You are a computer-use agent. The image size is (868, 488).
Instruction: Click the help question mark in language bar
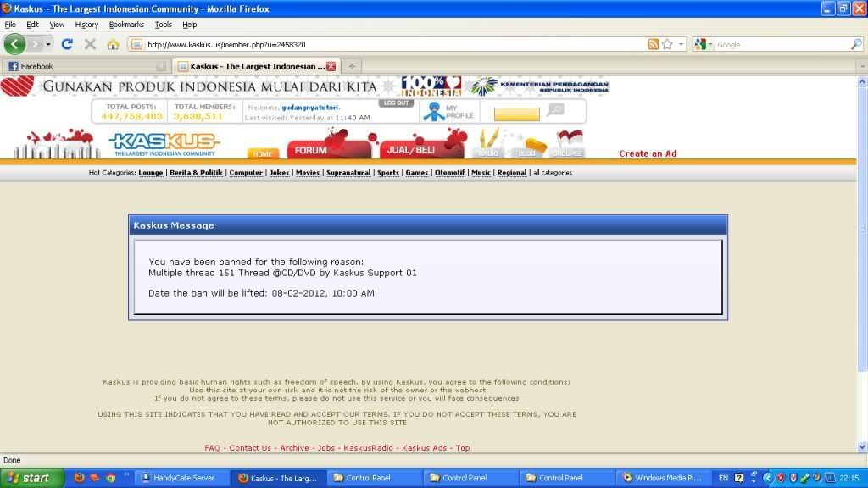click(x=739, y=478)
